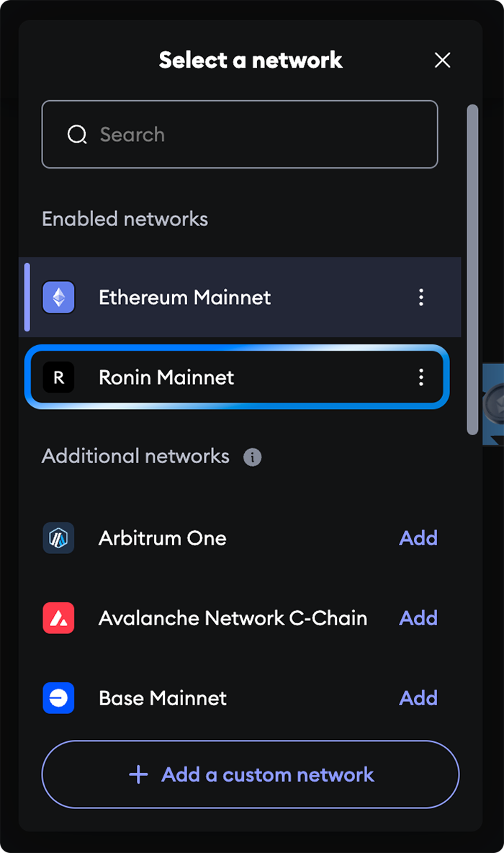Open options menu for Ethereum Mainnet
This screenshot has width=504, height=853.
coord(420,297)
